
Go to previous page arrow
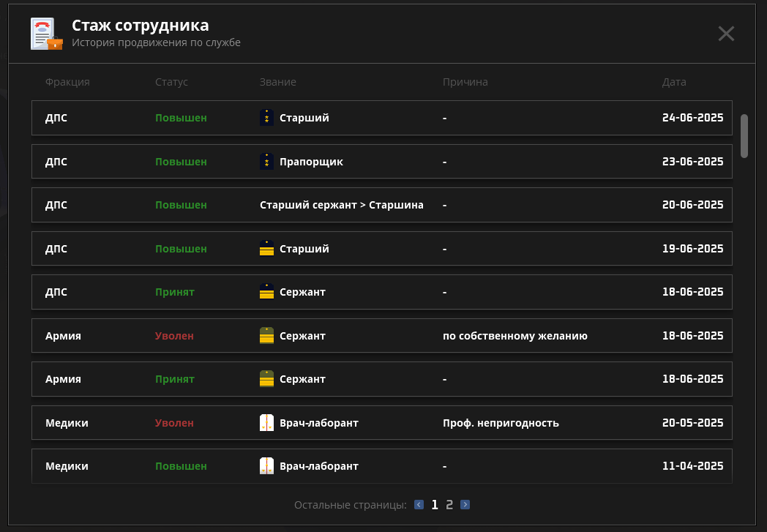coord(419,504)
